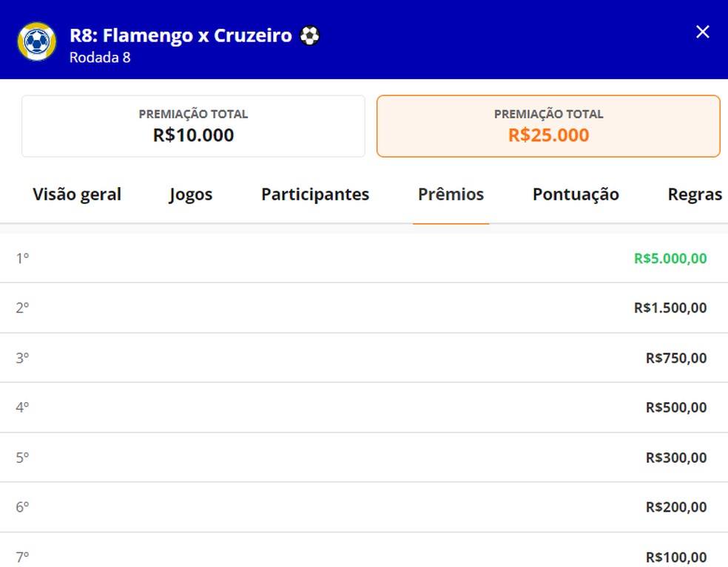The height and width of the screenshot is (567, 728).
Task: Click the soccer ball emoji next to title
Action: pos(310,34)
